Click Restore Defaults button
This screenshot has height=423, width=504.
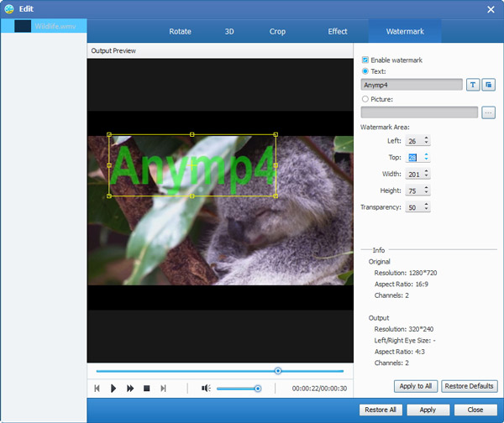tap(470, 386)
